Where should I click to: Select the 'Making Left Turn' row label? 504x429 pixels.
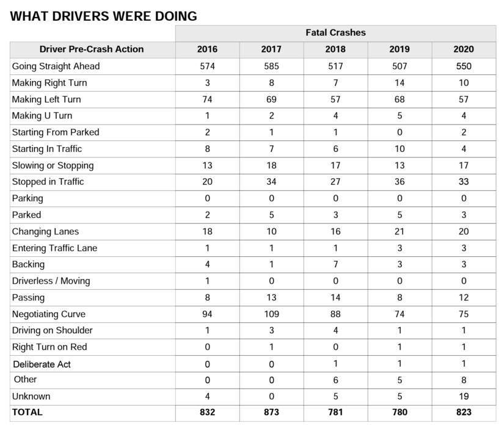point(46,99)
